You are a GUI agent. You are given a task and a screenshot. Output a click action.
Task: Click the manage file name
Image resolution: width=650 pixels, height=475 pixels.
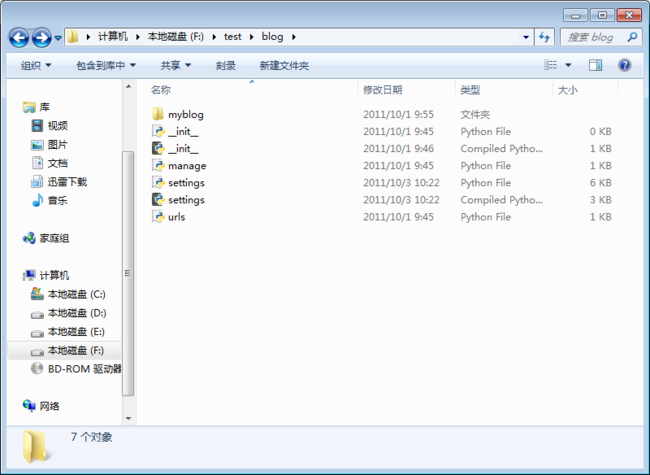(187, 166)
